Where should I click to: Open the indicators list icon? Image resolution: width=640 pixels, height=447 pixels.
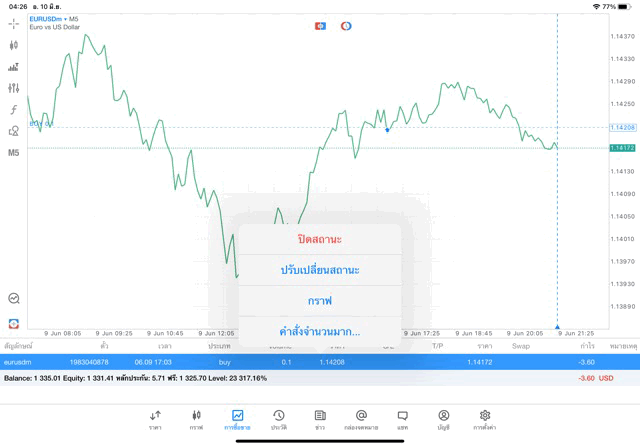(14, 67)
